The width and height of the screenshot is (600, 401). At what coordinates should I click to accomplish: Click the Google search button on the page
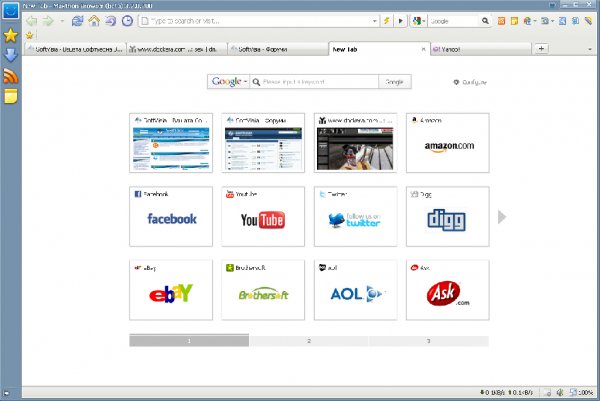(x=395, y=82)
